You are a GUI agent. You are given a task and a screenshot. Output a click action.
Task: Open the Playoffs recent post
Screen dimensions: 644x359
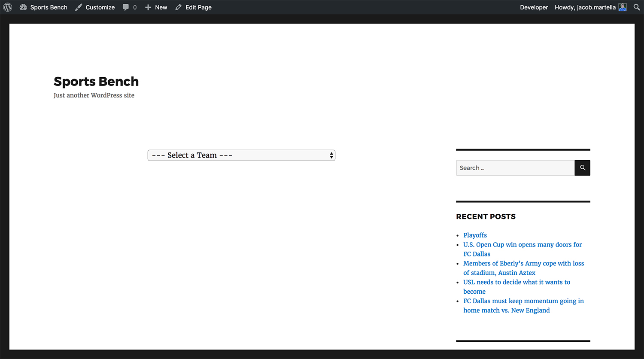point(475,235)
